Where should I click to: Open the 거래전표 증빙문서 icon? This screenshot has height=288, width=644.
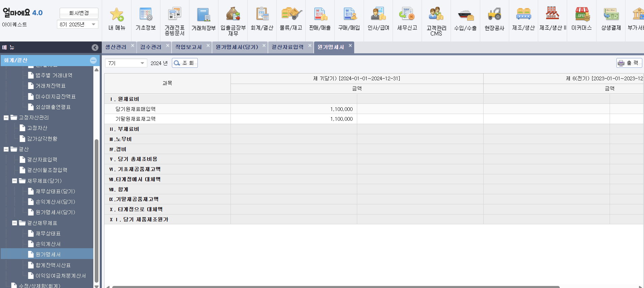(x=175, y=15)
